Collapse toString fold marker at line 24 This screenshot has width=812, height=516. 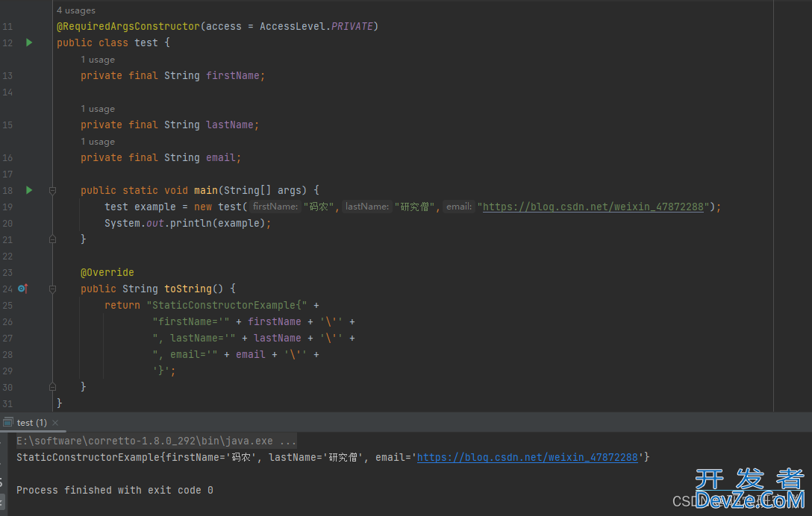coord(52,289)
